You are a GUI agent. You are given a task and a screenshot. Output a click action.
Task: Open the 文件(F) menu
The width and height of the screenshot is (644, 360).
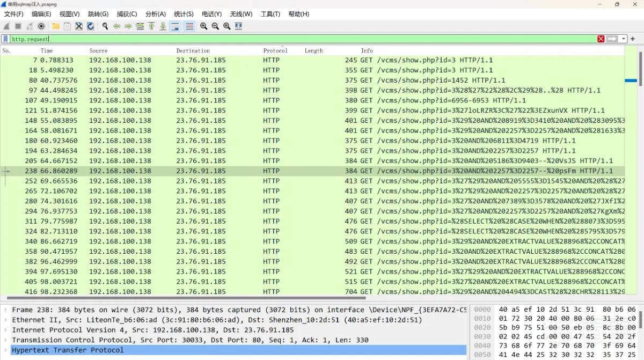tap(13, 14)
